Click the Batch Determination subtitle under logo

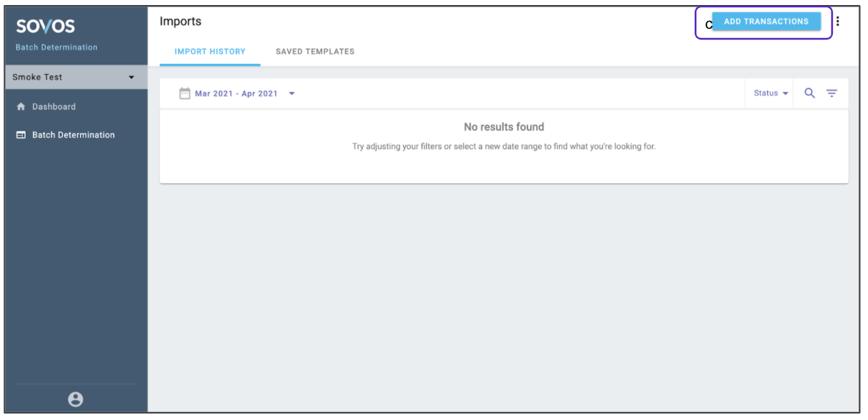point(56,47)
